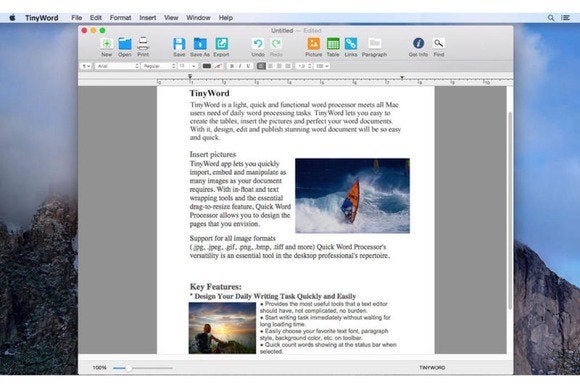Open the Format menu
The height and width of the screenshot is (388, 580).
120,17
